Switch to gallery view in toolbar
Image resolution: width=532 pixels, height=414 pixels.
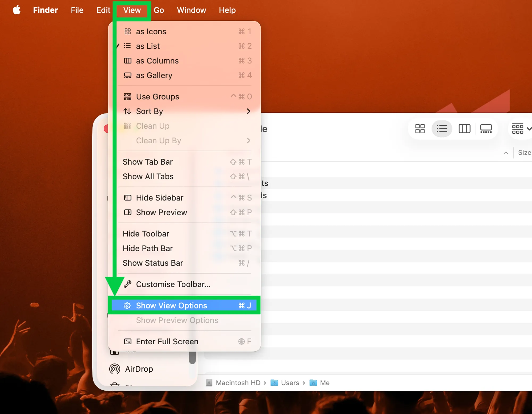pos(486,129)
